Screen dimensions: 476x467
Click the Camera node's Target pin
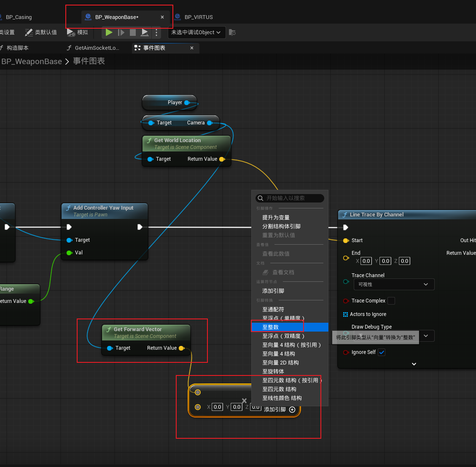151,123
